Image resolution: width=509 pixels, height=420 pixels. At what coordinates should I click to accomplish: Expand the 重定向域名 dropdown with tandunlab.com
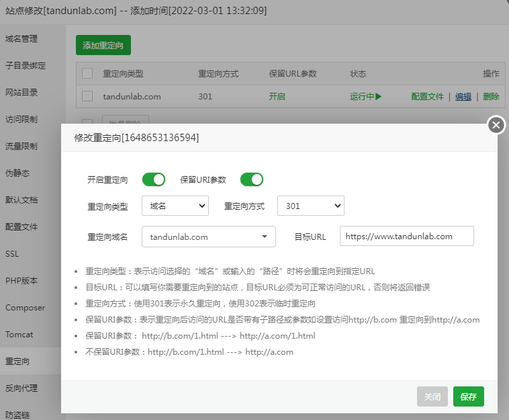(x=209, y=237)
